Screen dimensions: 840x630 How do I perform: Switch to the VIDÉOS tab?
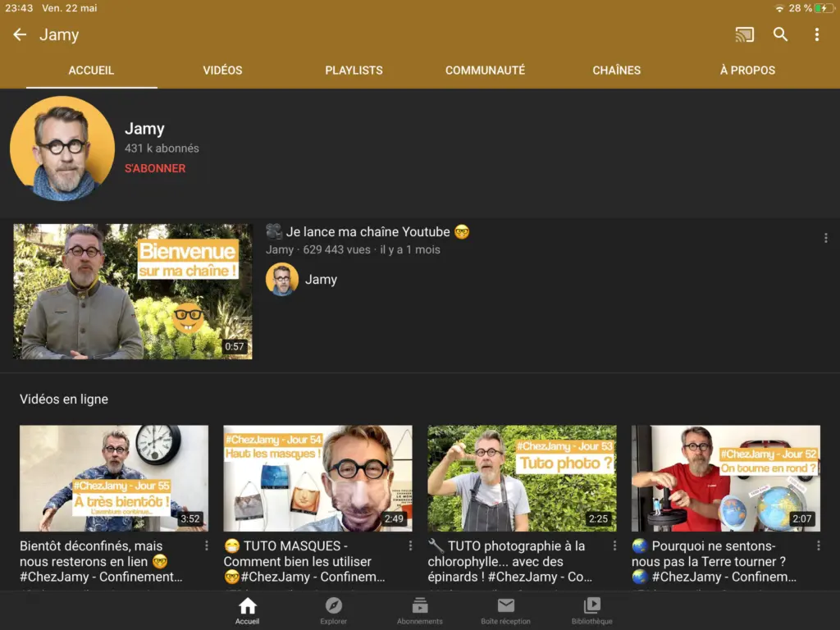coord(222,71)
